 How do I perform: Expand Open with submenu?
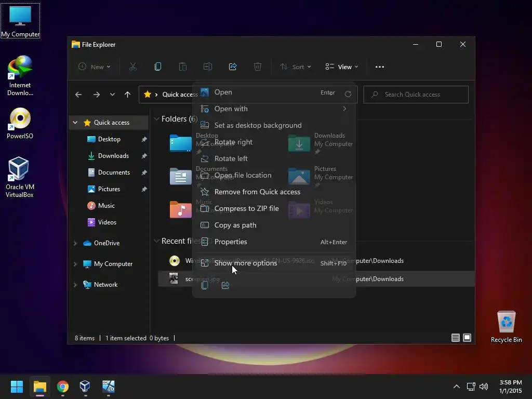pyautogui.click(x=274, y=109)
